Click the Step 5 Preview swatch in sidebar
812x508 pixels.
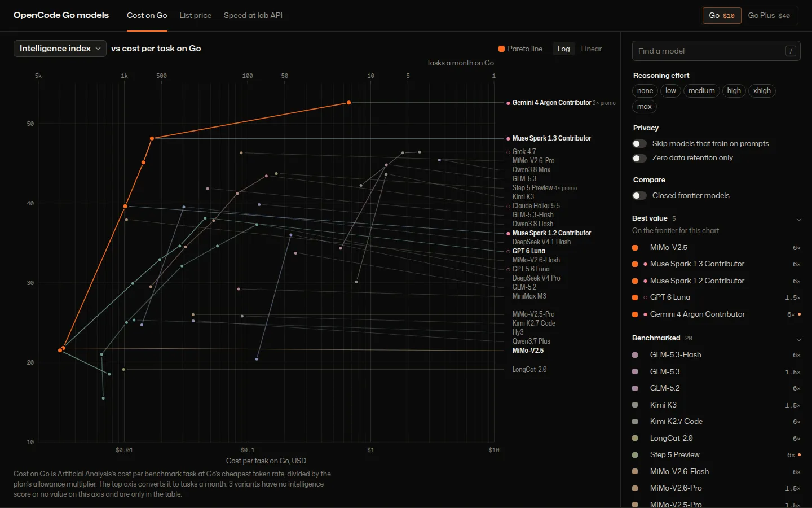tap(635, 455)
